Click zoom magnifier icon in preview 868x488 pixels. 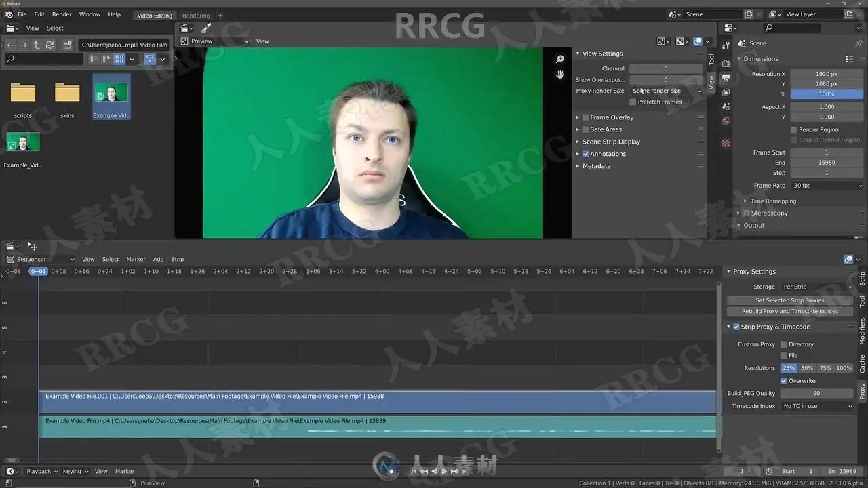pos(560,60)
